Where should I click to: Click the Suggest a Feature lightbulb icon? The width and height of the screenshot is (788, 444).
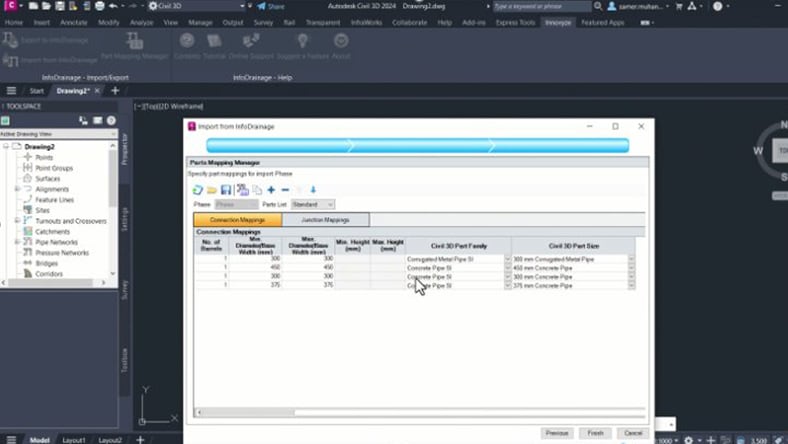tap(302, 41)
